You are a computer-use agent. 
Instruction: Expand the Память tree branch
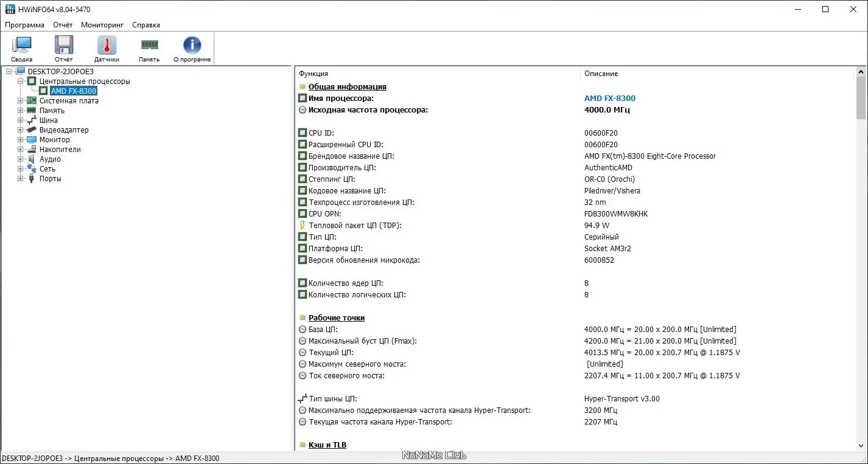[x=21, y=111]
